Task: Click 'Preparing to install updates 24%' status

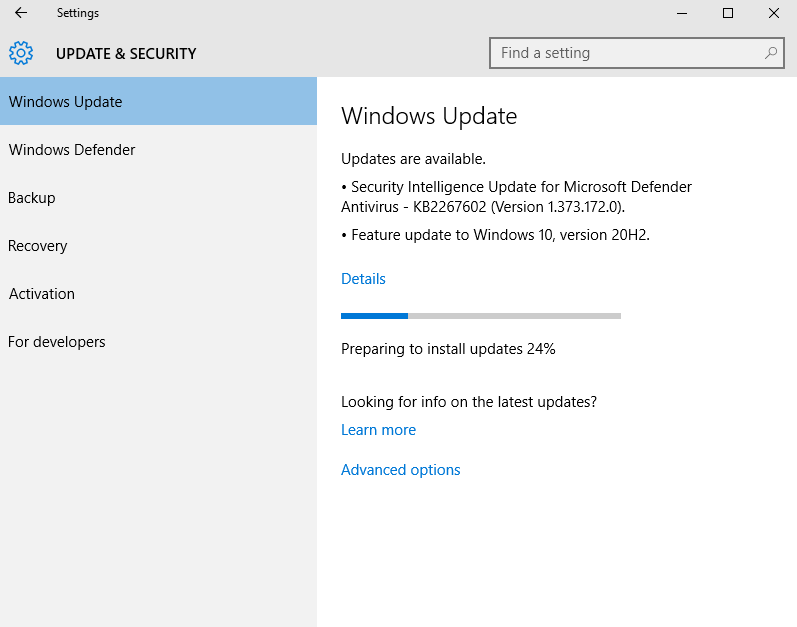Action: tap(448, 349)
